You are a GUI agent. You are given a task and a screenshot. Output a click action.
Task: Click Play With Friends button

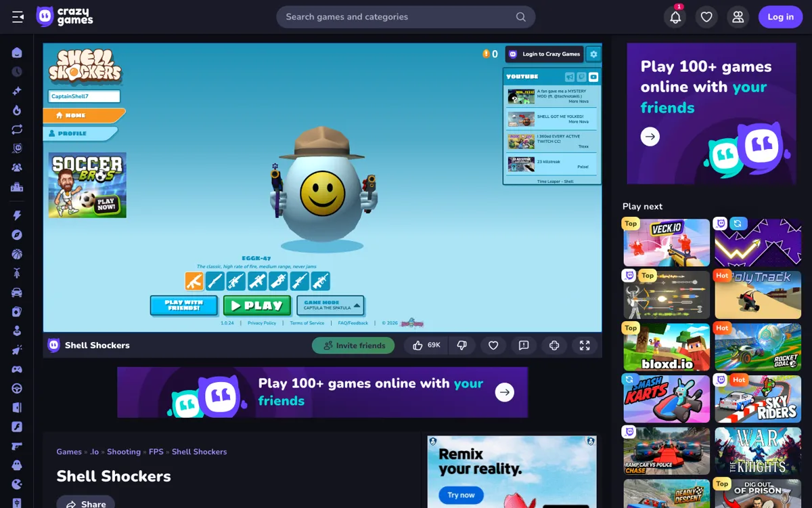[x=184, y=305]
